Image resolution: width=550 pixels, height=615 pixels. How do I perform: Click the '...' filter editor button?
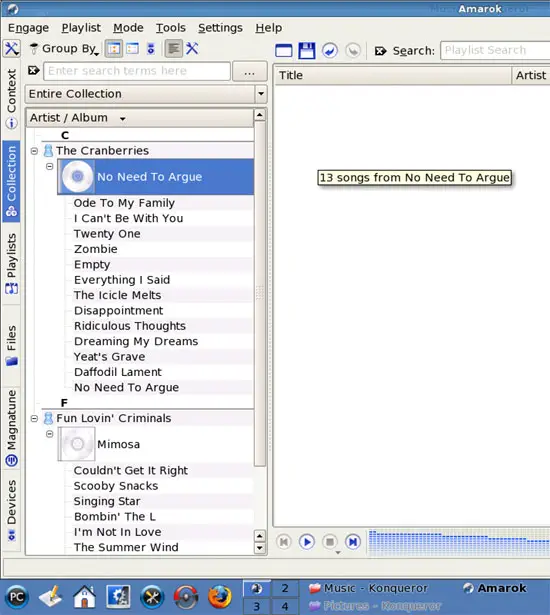[250, 71]
